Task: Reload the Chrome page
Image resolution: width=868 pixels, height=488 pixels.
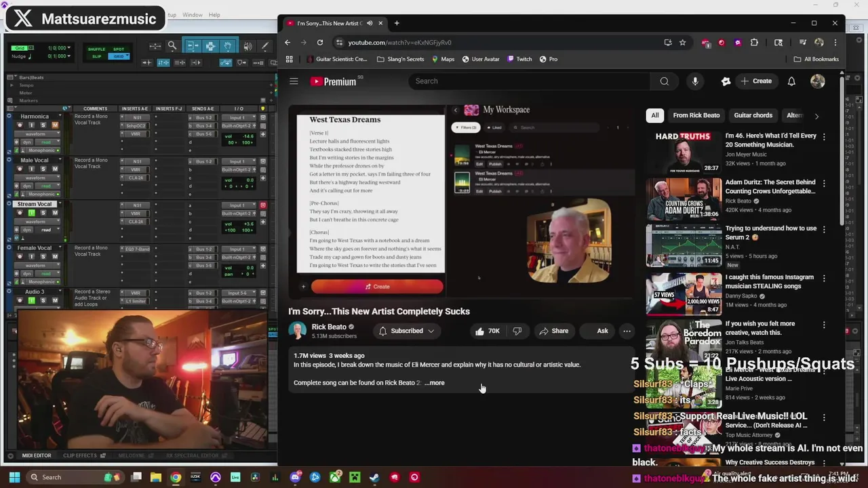Action: [320, 42]
